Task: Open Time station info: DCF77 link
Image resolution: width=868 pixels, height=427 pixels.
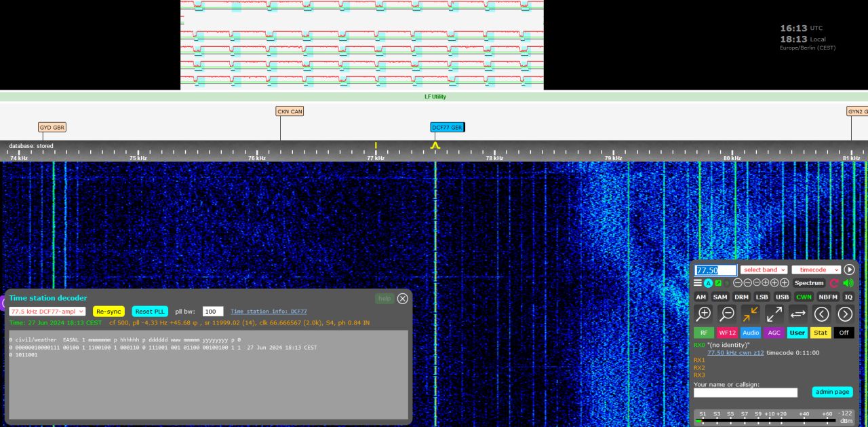Action: [269, 312]
